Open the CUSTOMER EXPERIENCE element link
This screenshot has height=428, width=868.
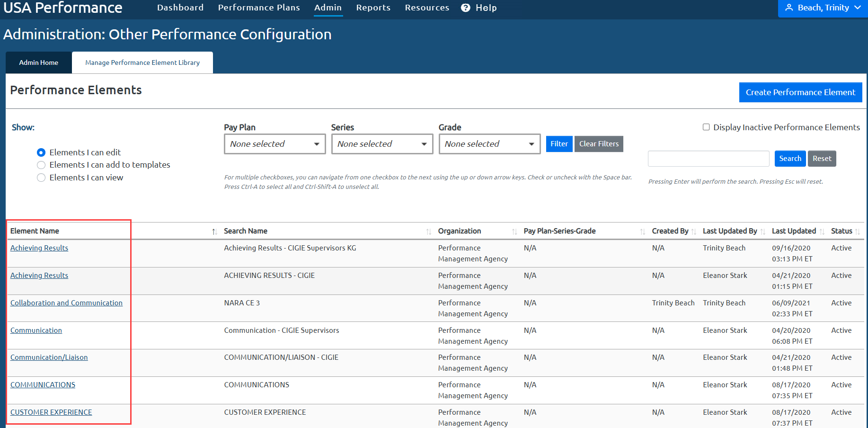click(x=51, y=412)
